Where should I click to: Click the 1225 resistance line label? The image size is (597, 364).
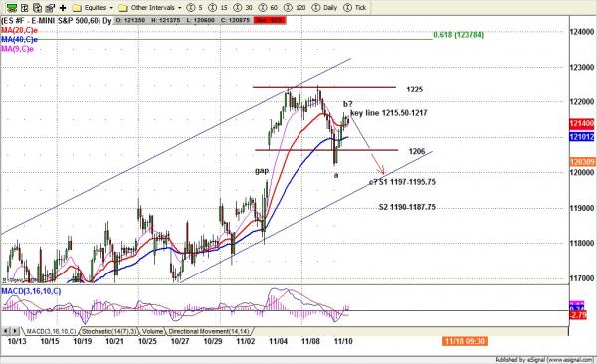(414, 90)
